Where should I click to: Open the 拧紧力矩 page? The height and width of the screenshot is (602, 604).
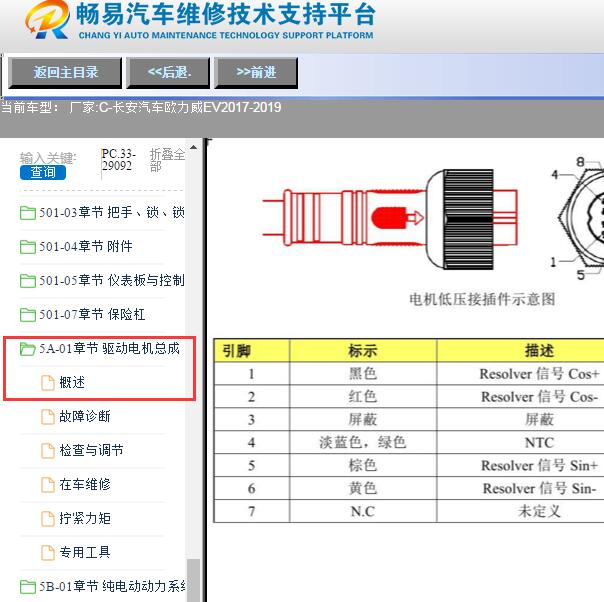pyautogui.click(x=85, y=518)
